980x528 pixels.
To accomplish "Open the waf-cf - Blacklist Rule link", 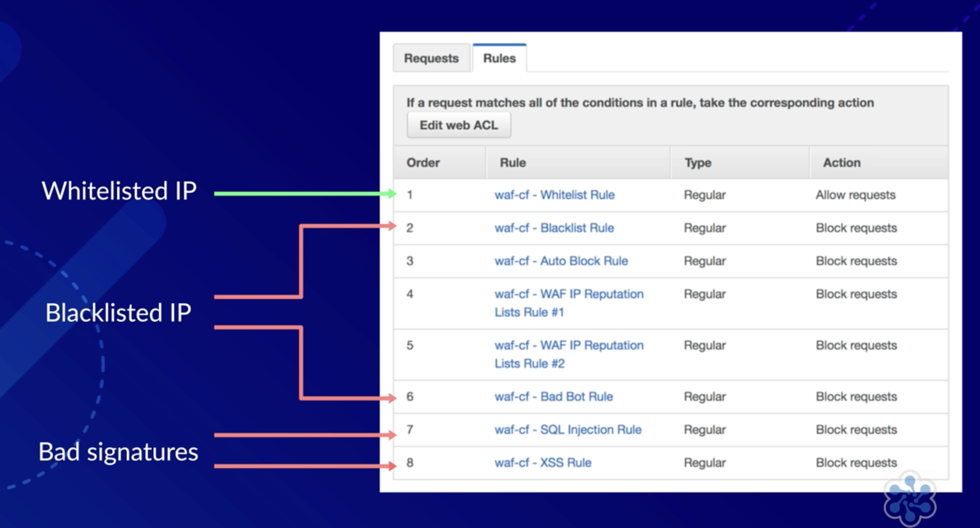I will (x=554, y=228).
